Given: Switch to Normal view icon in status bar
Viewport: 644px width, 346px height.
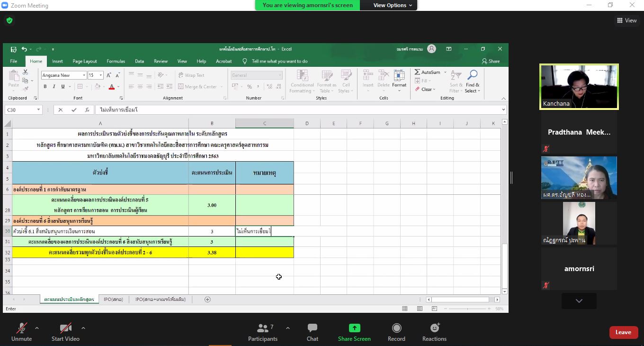Looking at the screenshot, I should tap(405, 309).
